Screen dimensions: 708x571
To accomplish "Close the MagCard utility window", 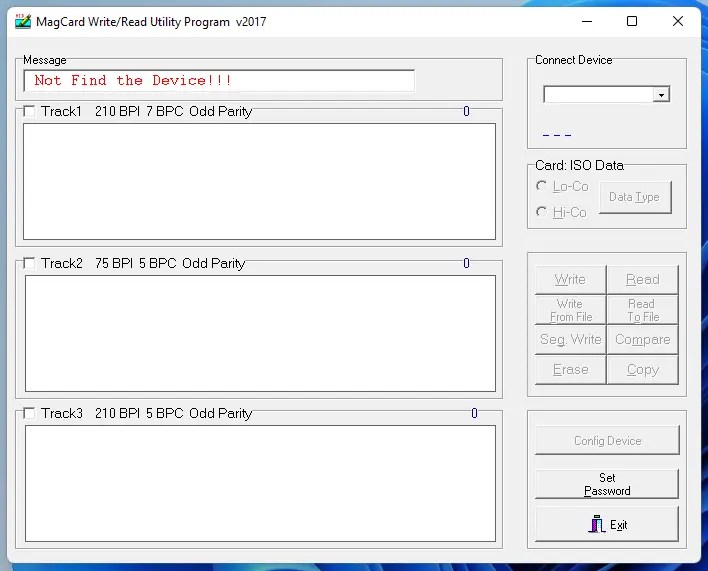I will (x=678, y=21).
